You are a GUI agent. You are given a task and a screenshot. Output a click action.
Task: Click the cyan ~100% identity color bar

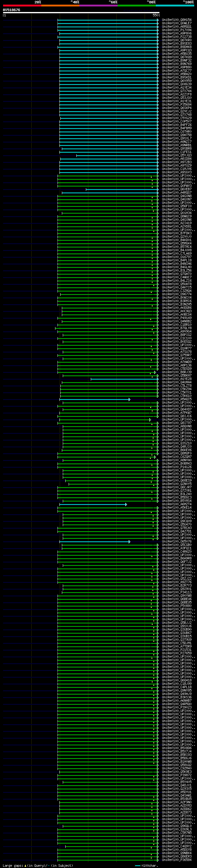(x=175, y=6)
